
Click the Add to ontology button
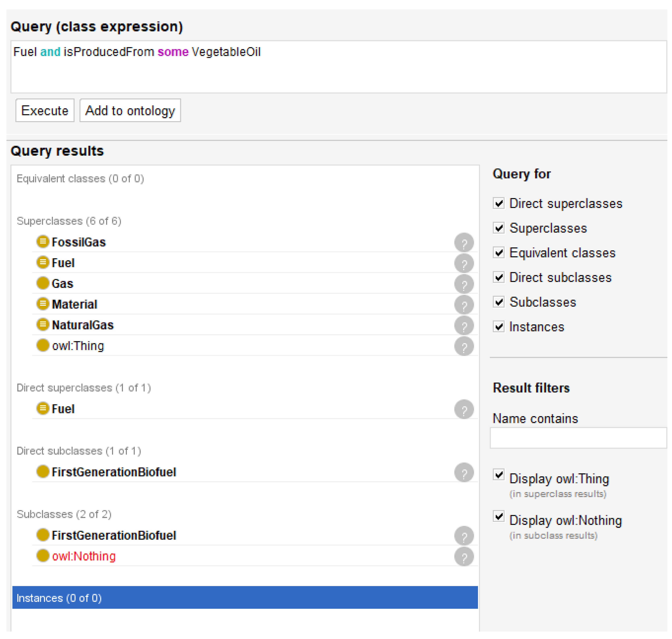pyautogui.click(x=130, y=110)
